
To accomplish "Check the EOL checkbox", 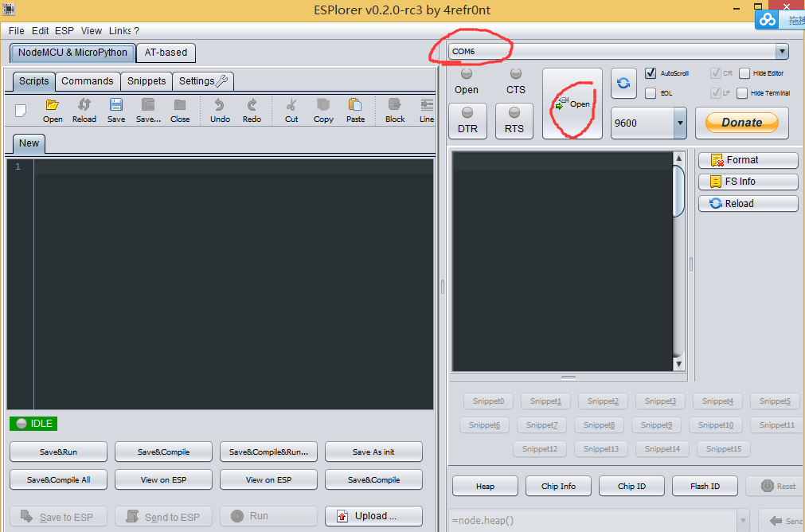I will click(x=651, y=93).
